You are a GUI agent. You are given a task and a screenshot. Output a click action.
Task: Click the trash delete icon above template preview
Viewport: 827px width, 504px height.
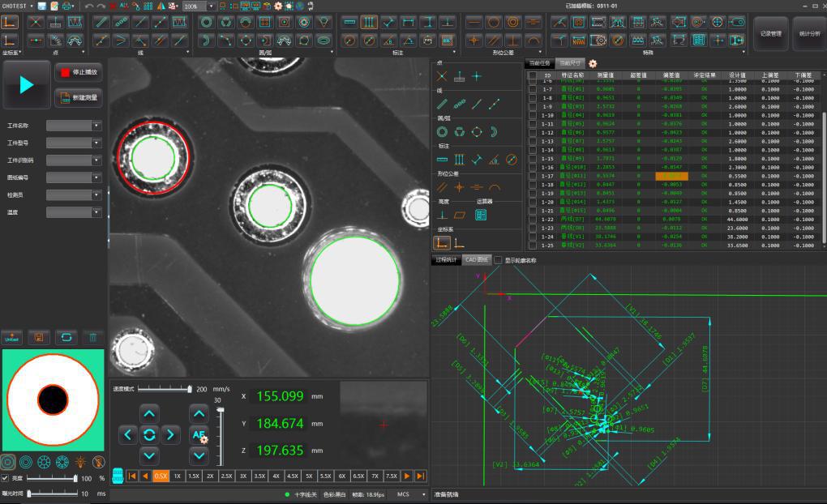[x=92, y=337]
